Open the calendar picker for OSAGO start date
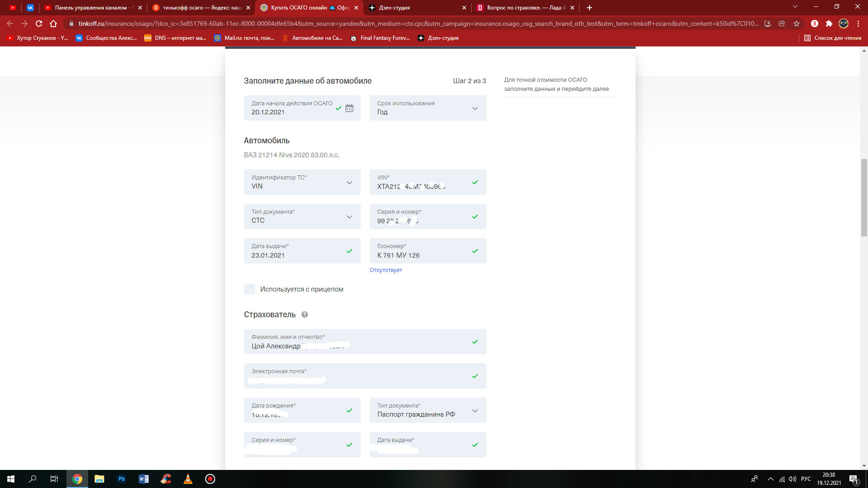The image size is (868, 488). point(349,108)
